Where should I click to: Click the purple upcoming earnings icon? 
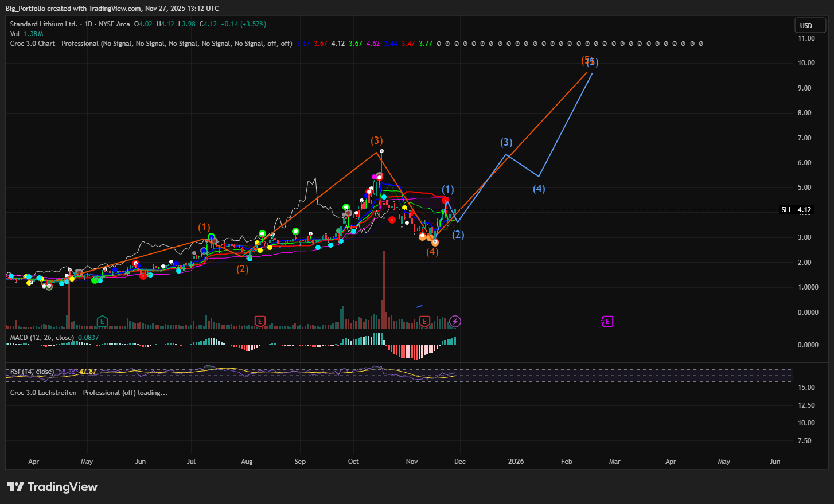[x=607, y=321]
